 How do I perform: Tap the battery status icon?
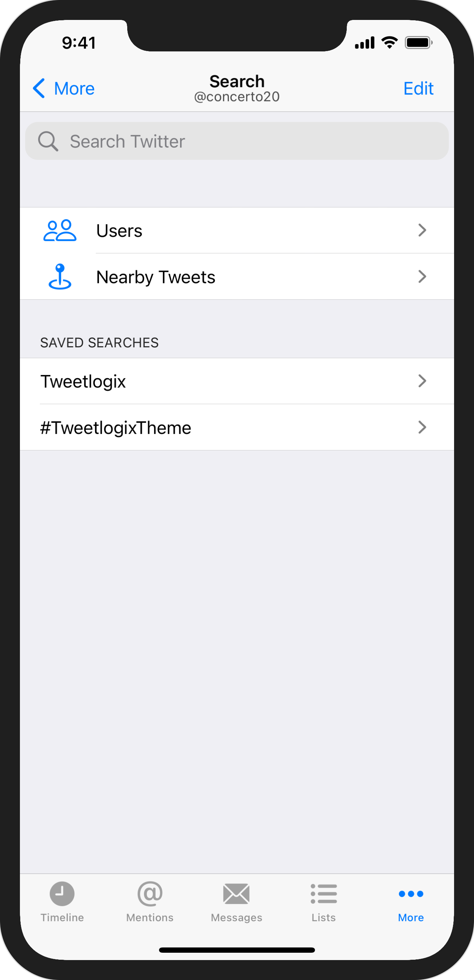(x=418, y=43)
